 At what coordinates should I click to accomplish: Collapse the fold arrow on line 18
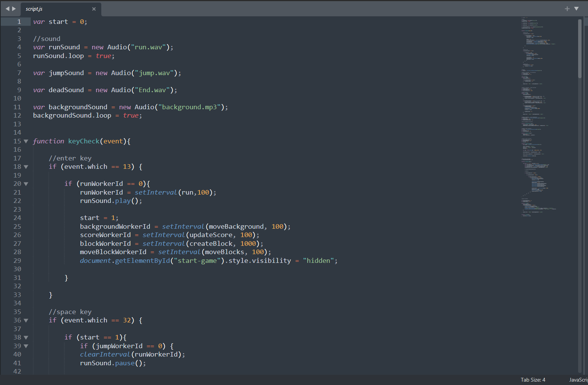(x=26, y=167)
